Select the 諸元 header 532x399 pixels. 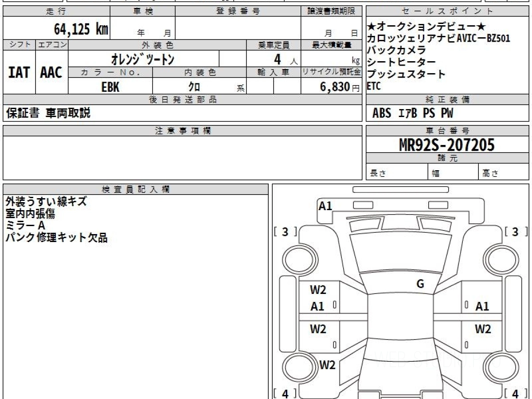point(448,158)
